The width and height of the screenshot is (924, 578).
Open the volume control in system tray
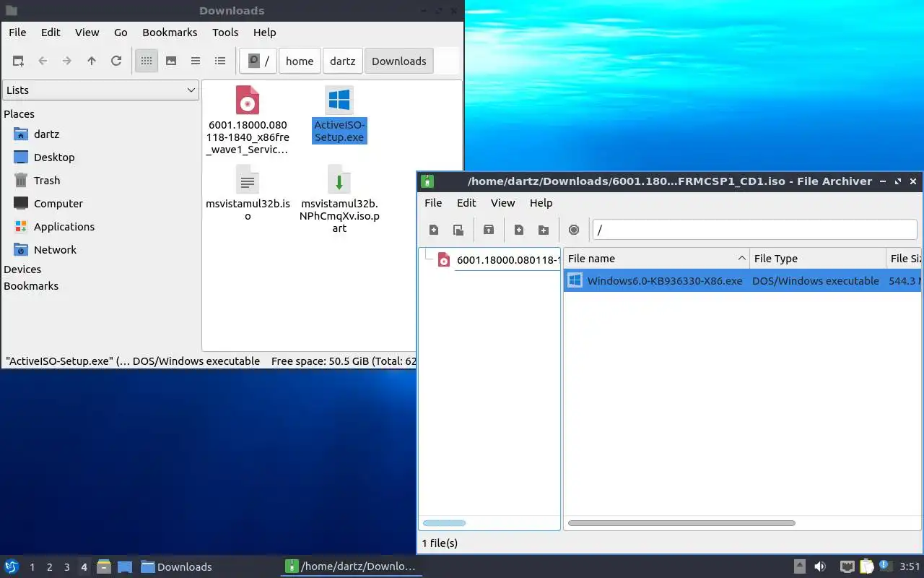pos(820,566)
